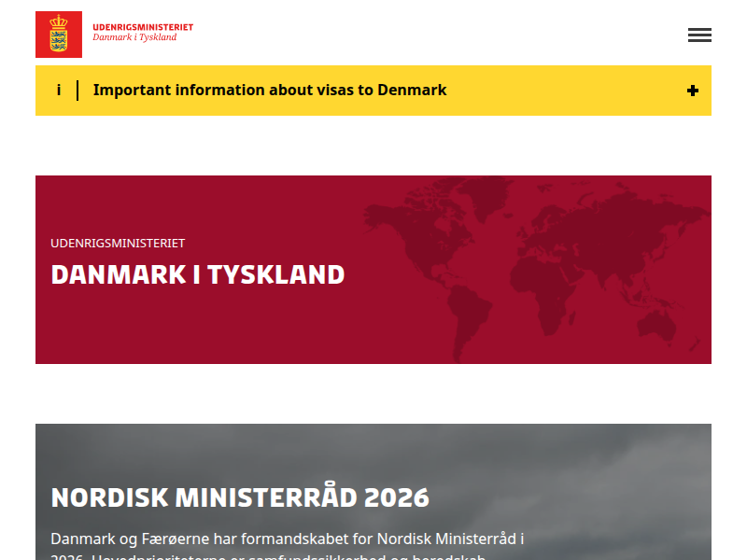747x560 pixels.
Task: Click italic "Danmark i Tyskland" header subtitle
Action: pyautogui.click(x=134, y=37)
